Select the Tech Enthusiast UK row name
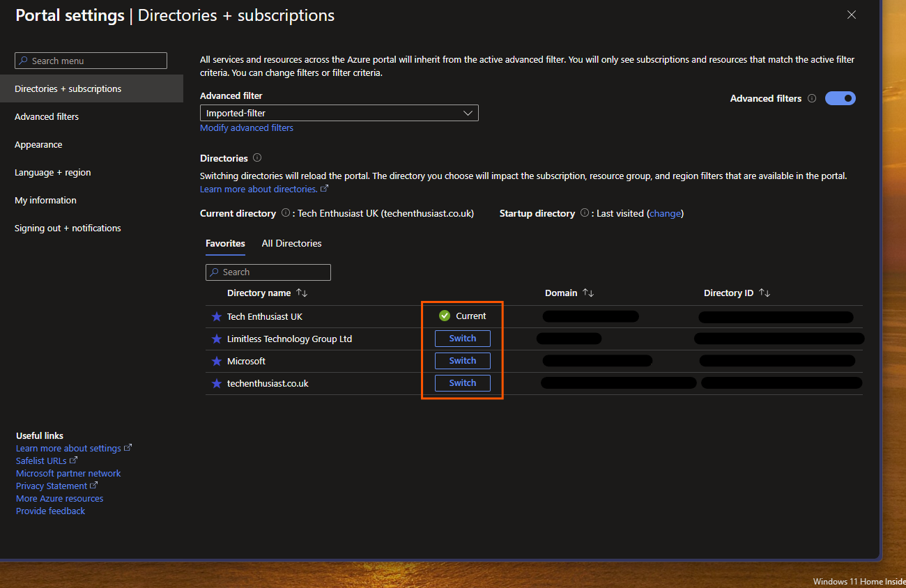906x588 pixels. pos(265,317)
